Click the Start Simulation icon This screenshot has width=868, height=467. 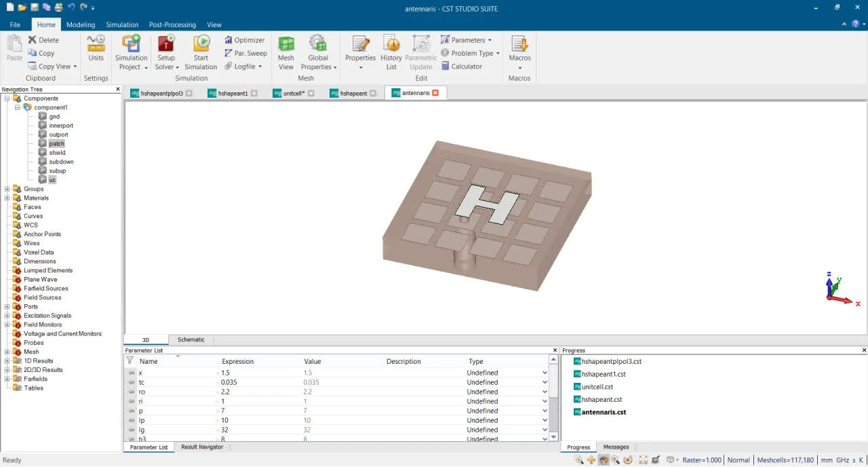pyautogui.click(x=201, y=45)
